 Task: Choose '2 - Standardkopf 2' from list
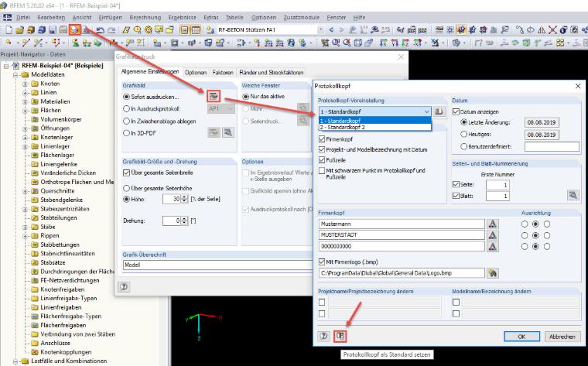(x=375, y=128)
